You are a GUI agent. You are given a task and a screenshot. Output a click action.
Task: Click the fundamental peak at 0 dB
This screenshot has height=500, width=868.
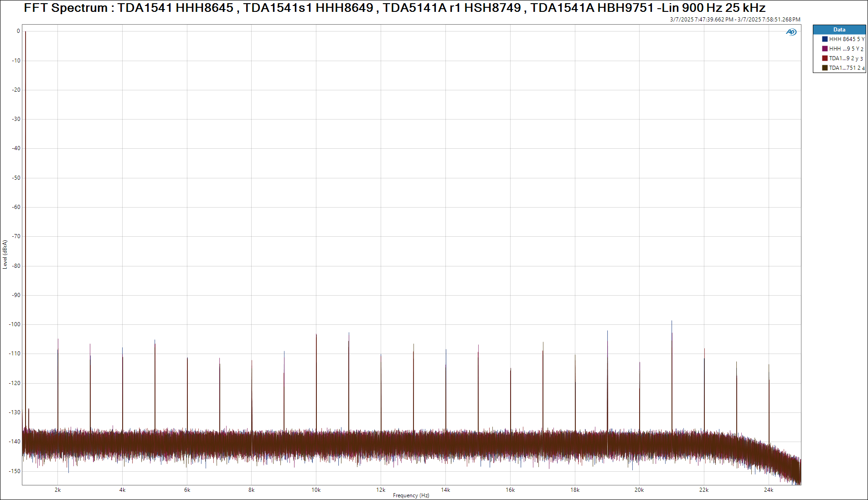coord(26,32)
